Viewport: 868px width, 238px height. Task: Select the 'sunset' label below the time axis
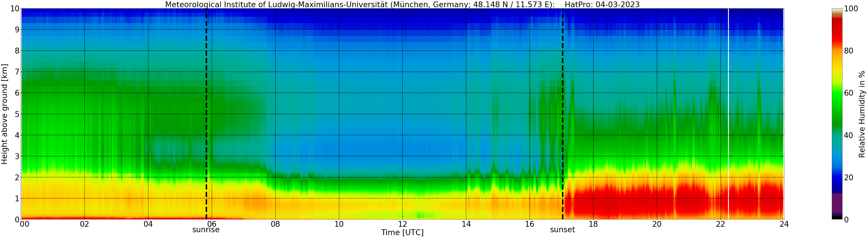tap(562, 230)
